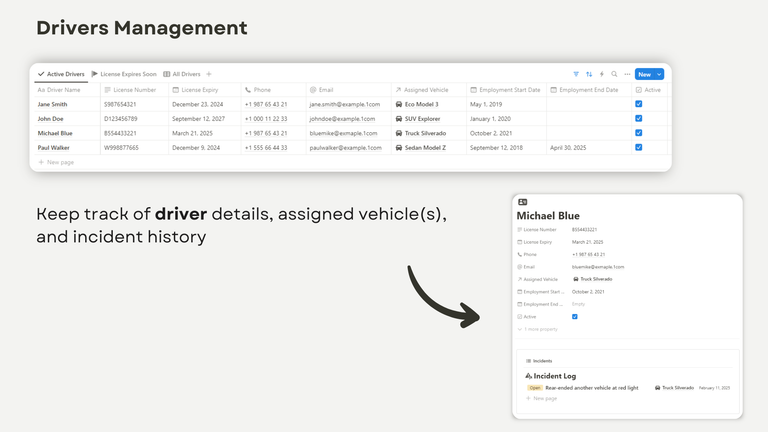The height and width of the screenshot is (432, 768).
Task: Open Truck Silverado vehicle in table
Action: [x=421, y=133]
